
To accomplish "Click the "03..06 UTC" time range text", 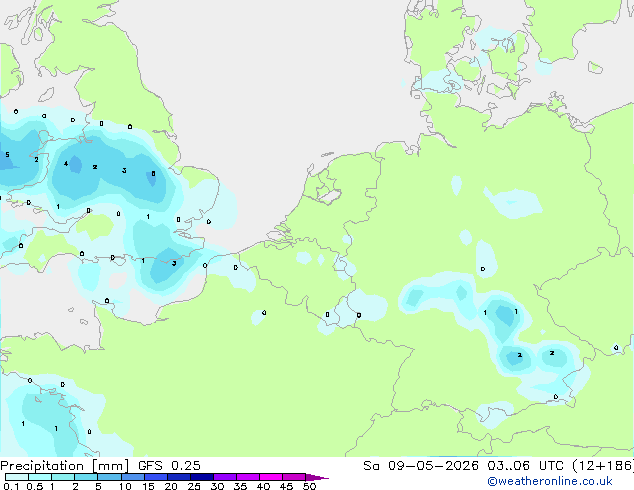I will 525,466.
